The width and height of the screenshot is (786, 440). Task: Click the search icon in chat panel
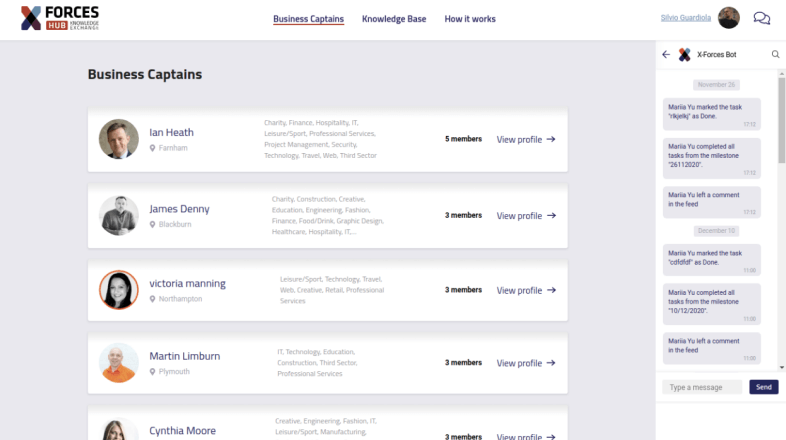click(775, 55)
